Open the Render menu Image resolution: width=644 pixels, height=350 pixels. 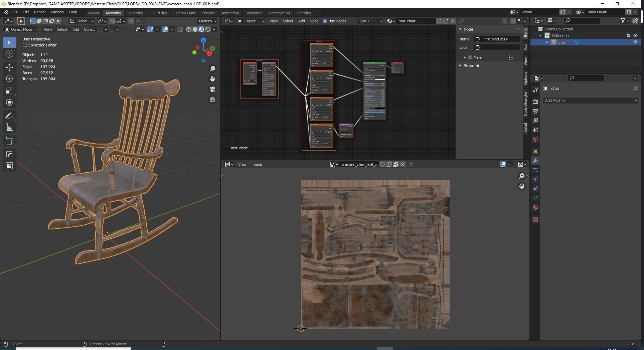pos(40,12)
